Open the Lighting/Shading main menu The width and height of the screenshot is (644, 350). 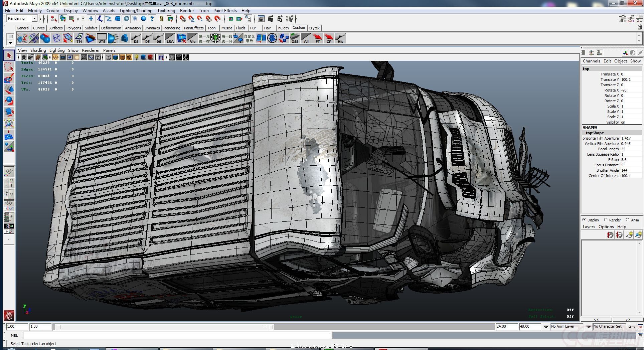136,11
